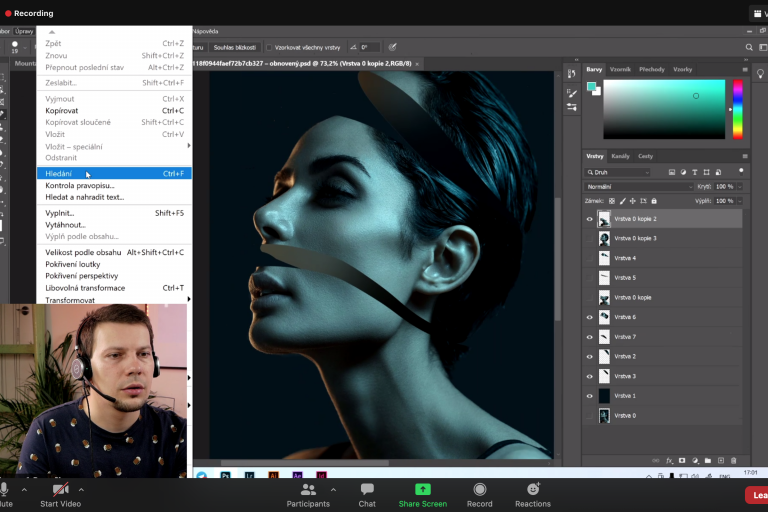The width and height of the screenshot is (768, 512).
Task: Hide layer Vrstva 1 using eye icon
Action: click(x=590, y=396)
